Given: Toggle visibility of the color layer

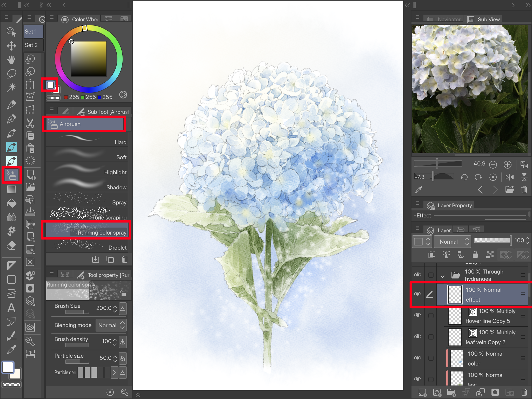Looking at the screenshot, I should [x=418, y=358].
